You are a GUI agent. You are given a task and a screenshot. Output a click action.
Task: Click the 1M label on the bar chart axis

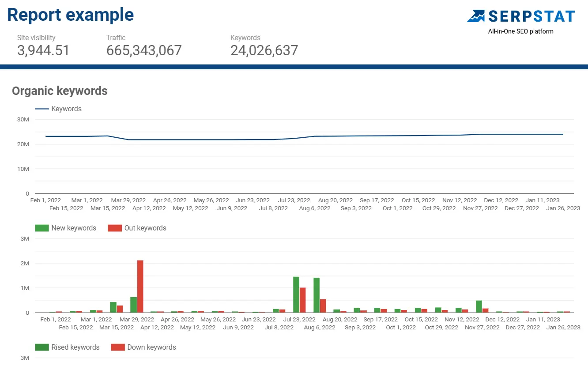[25, 288]
